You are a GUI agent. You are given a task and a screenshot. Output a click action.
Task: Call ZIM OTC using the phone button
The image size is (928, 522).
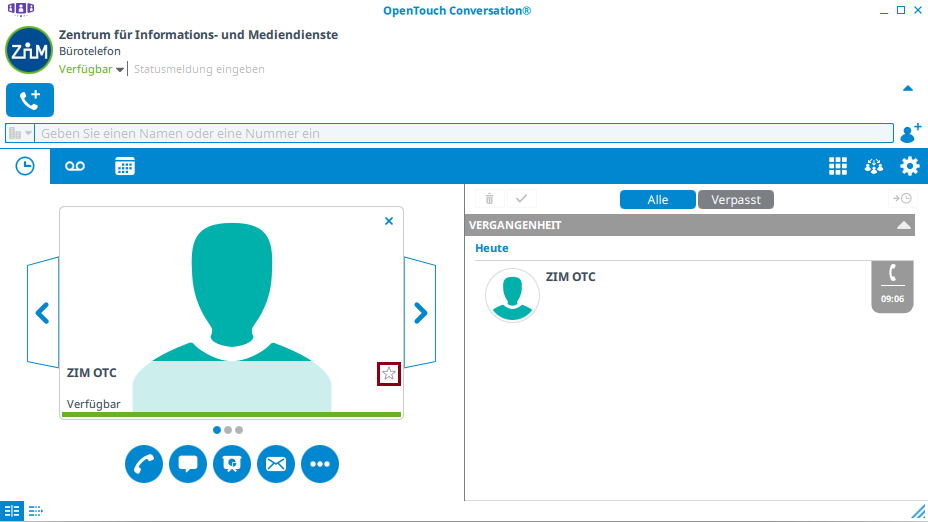coord(144,464)
